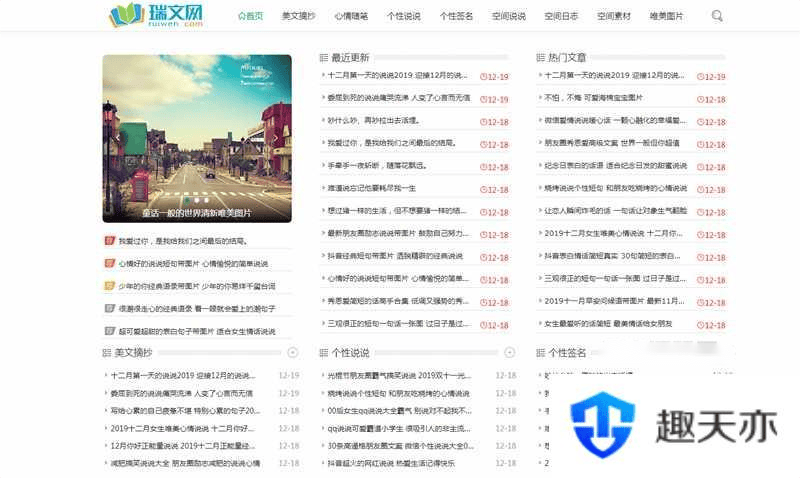The width and height of the screenshot is (800, 478).
Task: Open 让恋人瞬间炸毛的话 article
Action: [615, 211]
